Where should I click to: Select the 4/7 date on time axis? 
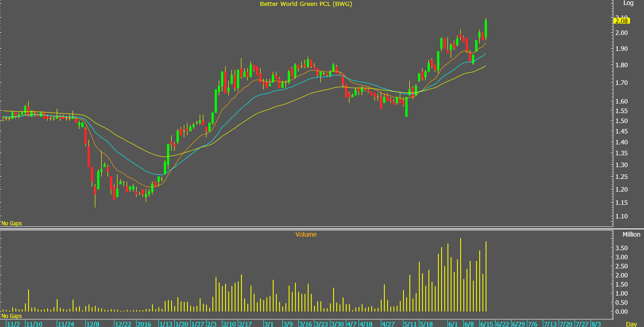pos(352,324)
